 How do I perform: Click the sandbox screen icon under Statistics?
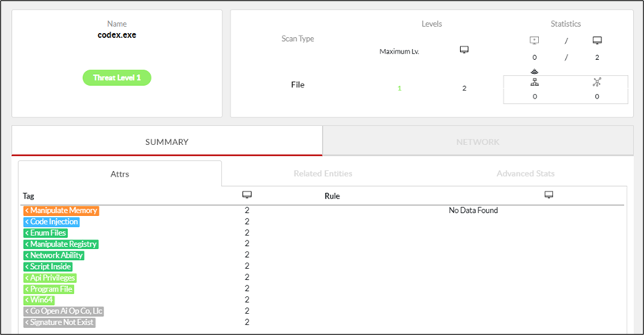[534, 40]
